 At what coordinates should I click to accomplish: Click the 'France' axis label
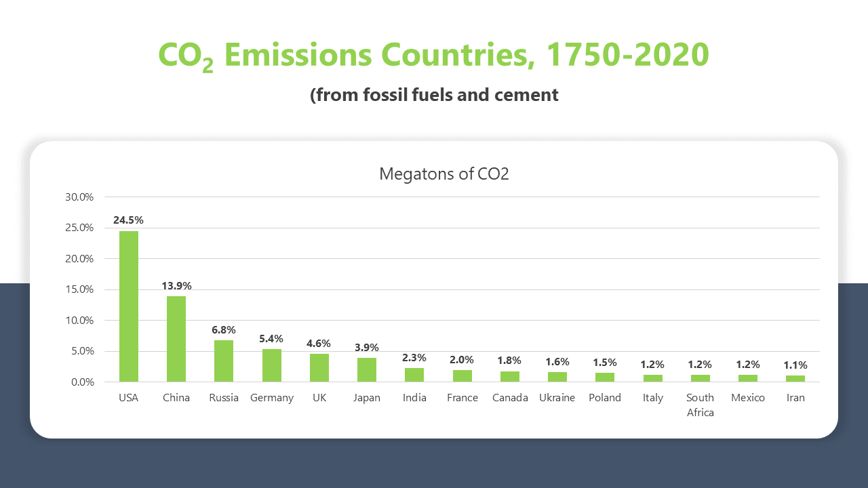point(462,398)
